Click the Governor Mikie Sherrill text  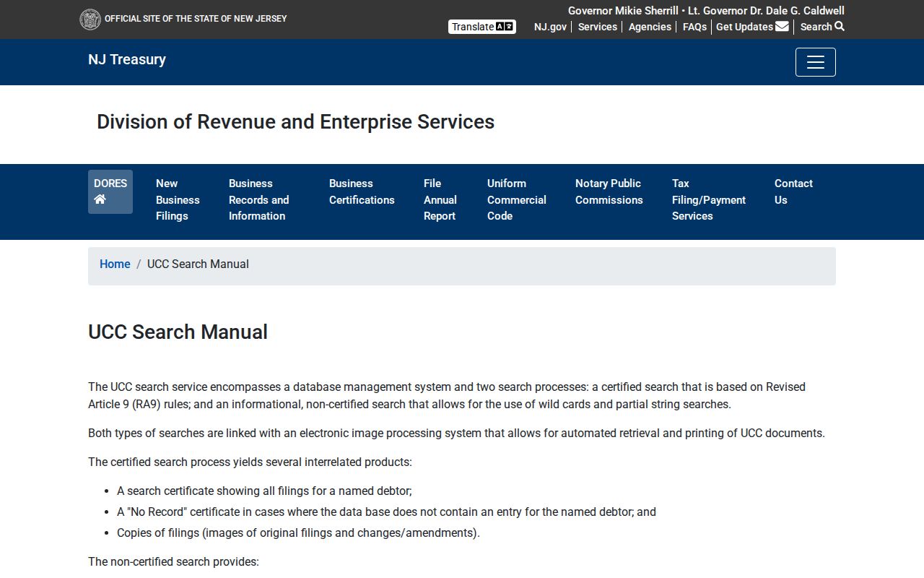(x=623, y=11)
